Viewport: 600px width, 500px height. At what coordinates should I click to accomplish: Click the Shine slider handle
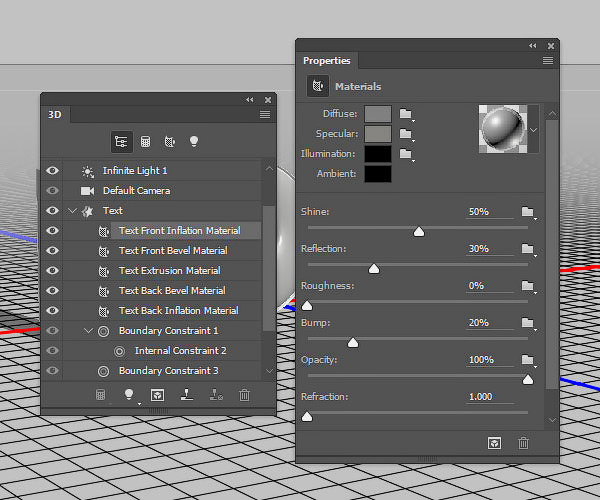tap(419, 231)
